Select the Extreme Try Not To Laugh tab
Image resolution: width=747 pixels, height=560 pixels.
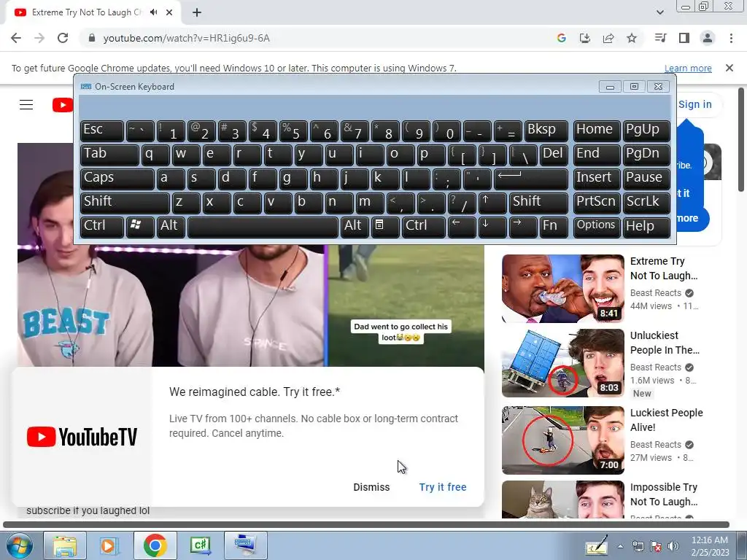coord(88,12)
